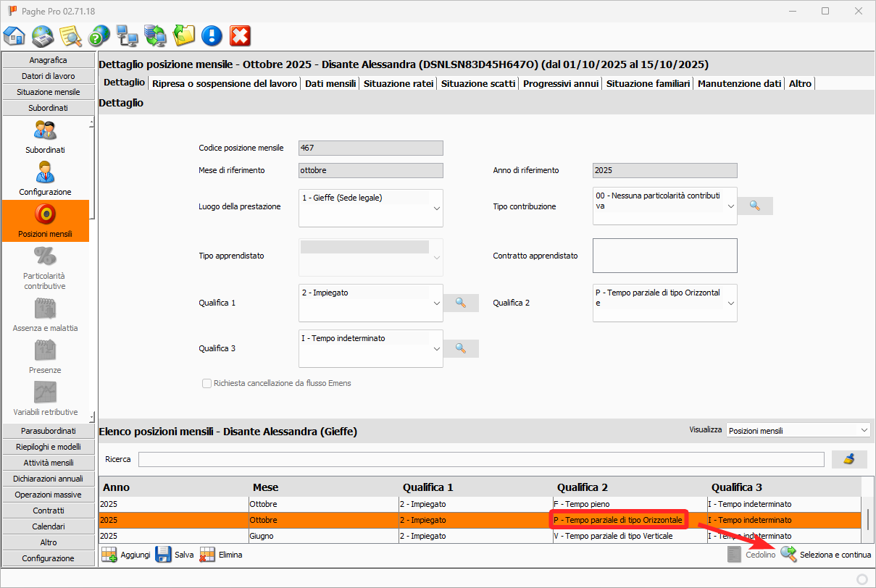This screenshot has height=588, width=876.
Task: Click the red X exit icon in toolbar
Action: [240, 35]
